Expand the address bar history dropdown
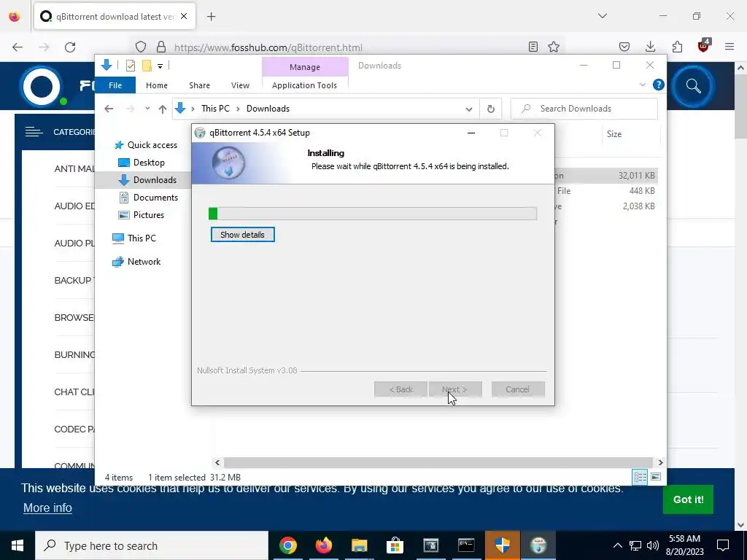This screenshot has height=560, width=747. (469, 109)
